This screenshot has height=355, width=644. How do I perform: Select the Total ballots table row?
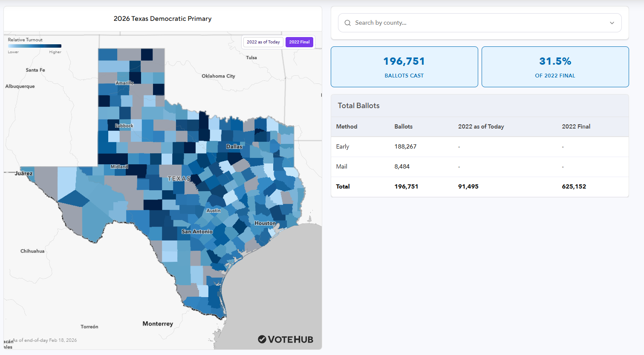pyautogui.click(x=479, y=186)
